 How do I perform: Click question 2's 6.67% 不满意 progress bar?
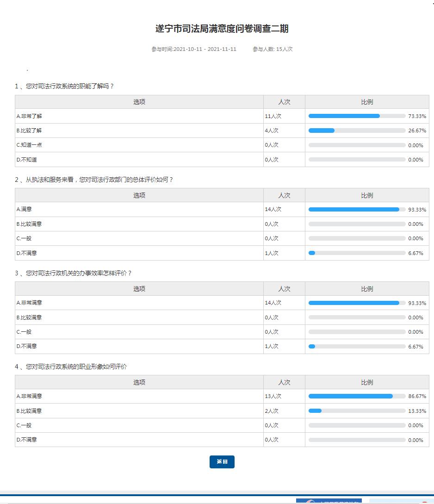click(x=356, y=253)
